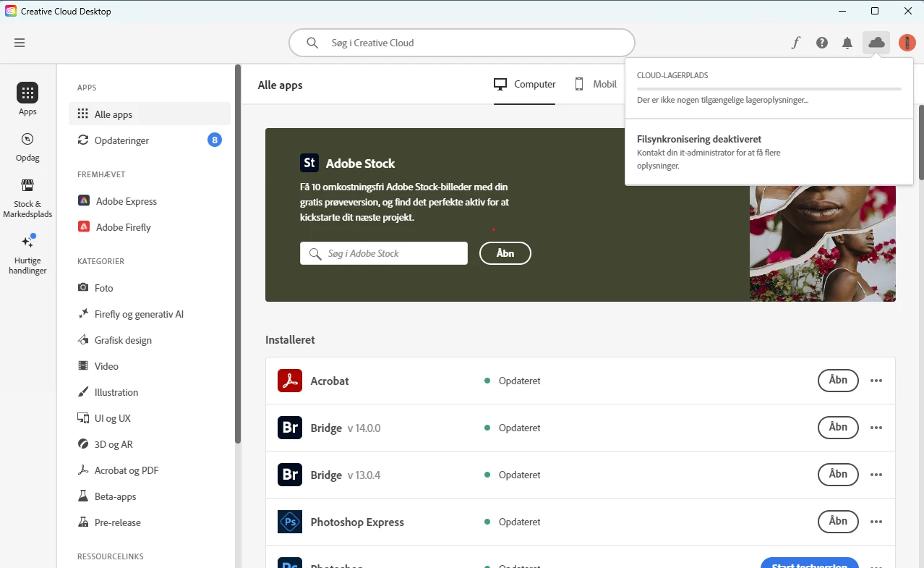Image resolution: width=924 pixels, height=568 pixels.
Task: Click the CLOUD-LAGERPLADS label
Action: coord(672,75)
